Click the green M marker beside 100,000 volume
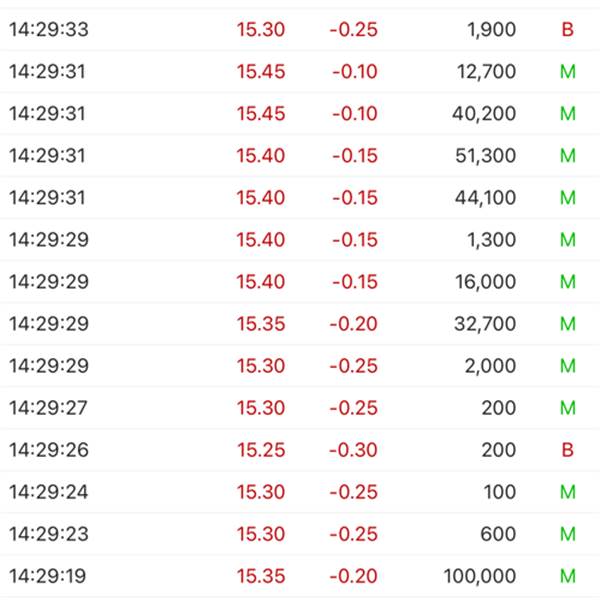 coord(567,576)
